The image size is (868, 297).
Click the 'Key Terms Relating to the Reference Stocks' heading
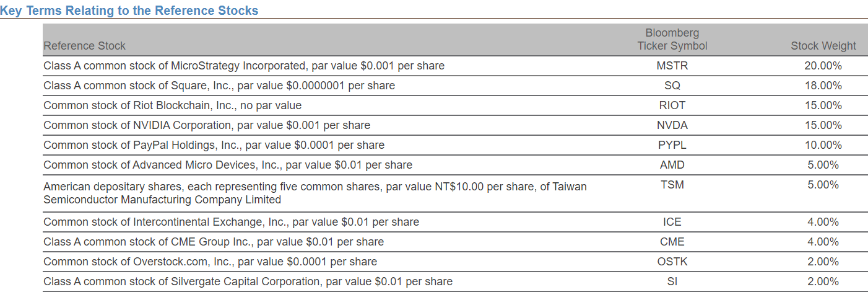129,11
